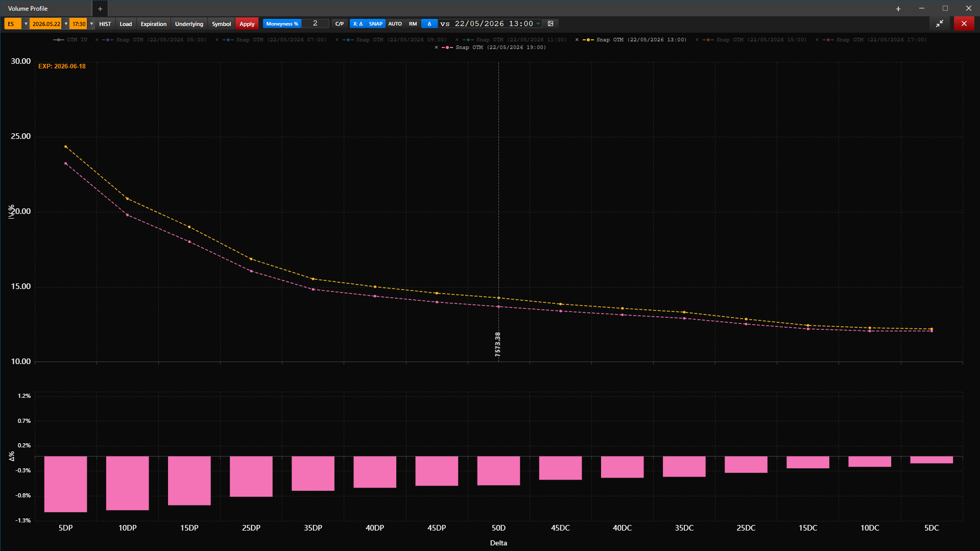
Task: Save chart as image via picture icon
Action: pos(551,23)
